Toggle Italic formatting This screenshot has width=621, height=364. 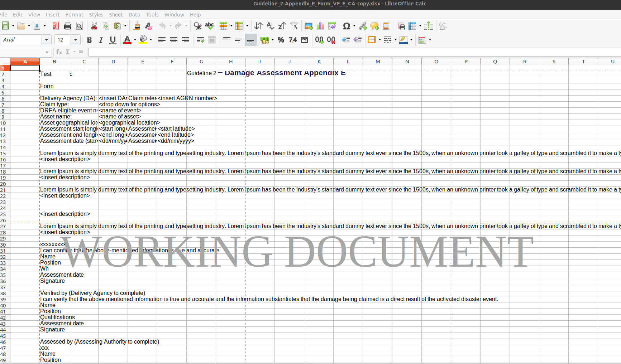pyautogui.click(x=101, y=40)
